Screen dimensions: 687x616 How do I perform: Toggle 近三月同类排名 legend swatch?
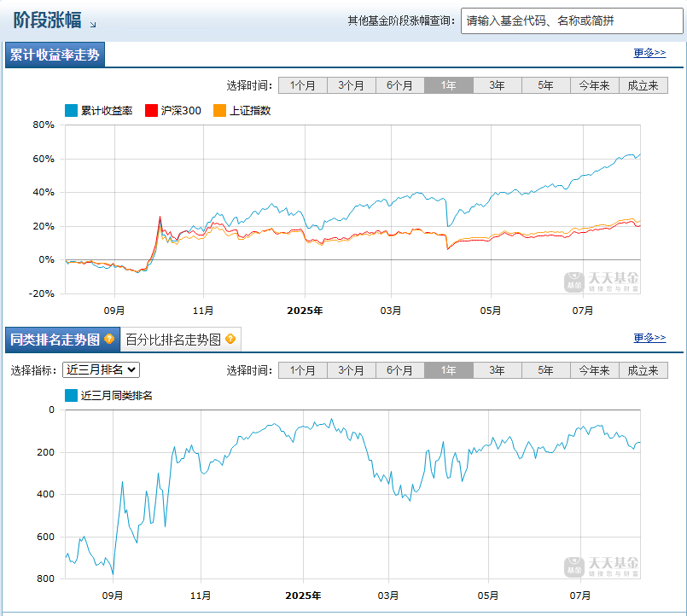71,396
